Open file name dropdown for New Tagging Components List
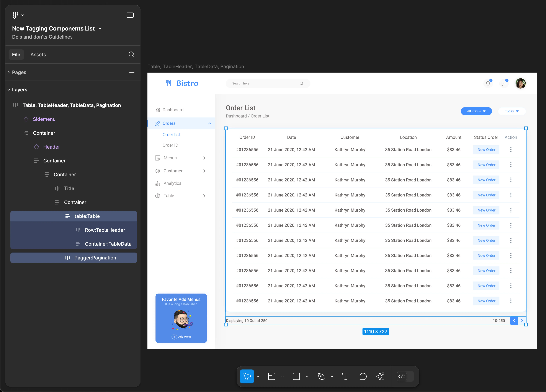The width and height of the screenshot is (546, 392). [100, 29]
